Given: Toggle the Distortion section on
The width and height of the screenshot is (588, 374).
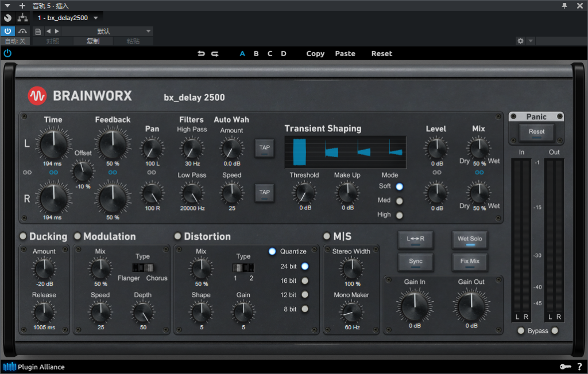Looking at the screenshot, I should [x=178, y=236].
